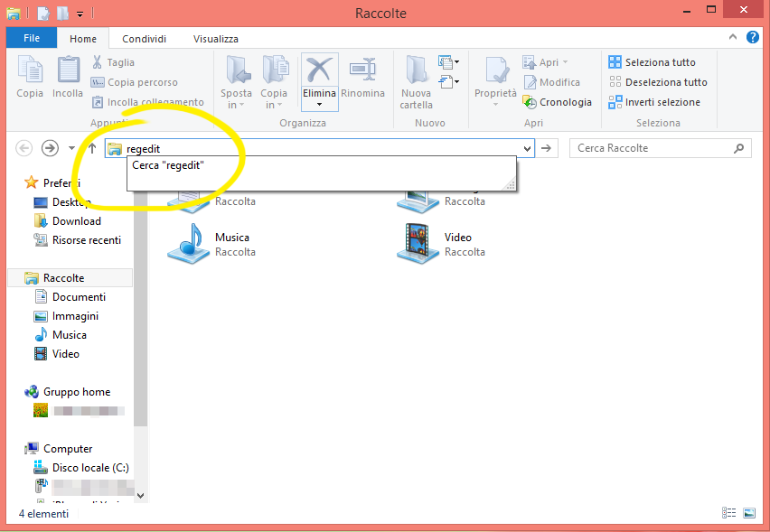Go up one folder level
The width and height of the screenshot is (770, 532).
coord(92,148)
